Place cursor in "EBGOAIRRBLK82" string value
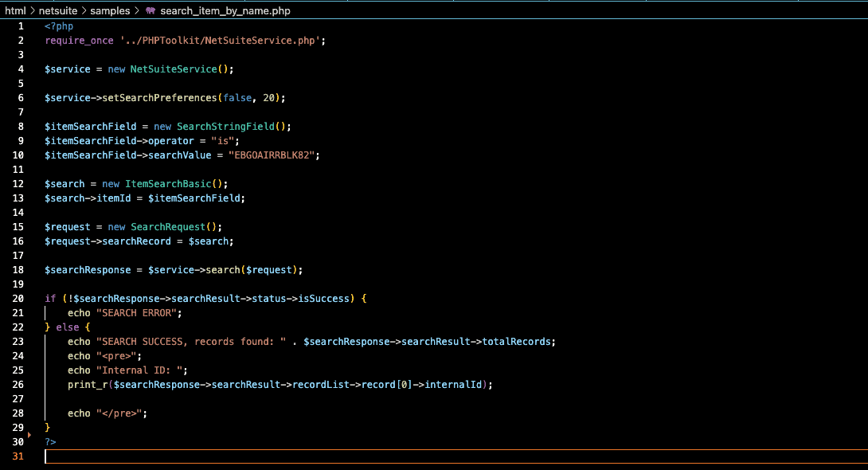868x470 pixels. pos(273,155)
